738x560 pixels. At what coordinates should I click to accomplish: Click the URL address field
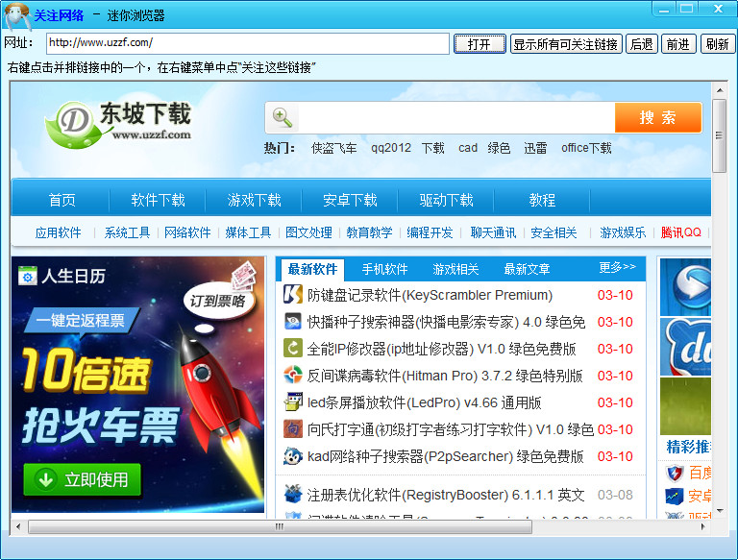click(248, 43)
